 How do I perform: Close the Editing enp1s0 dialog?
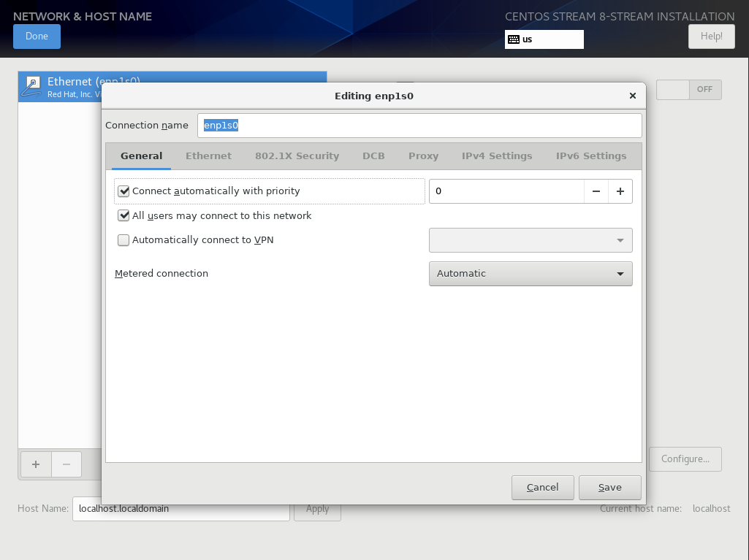[632, 96]
